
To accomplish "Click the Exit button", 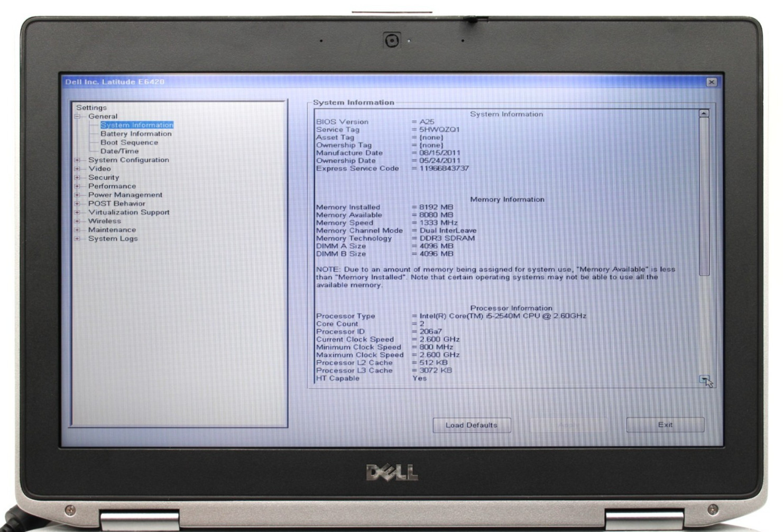I will 665,425.
